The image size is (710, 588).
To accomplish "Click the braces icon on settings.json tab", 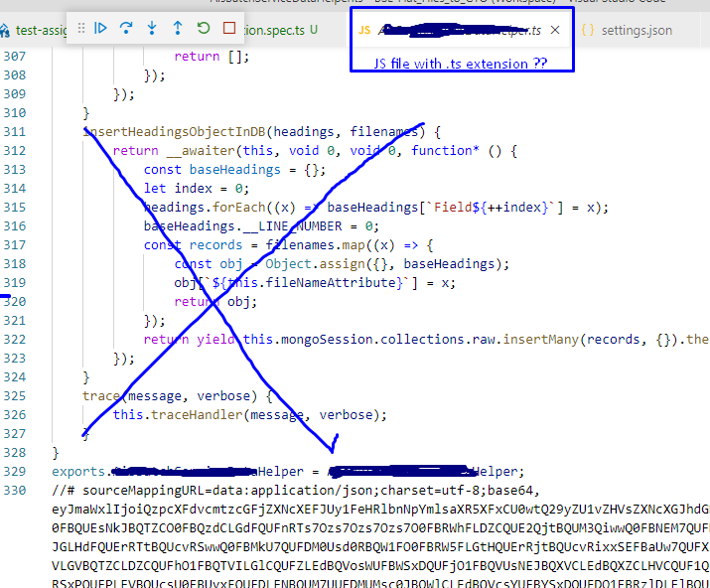I will (587, 31).
